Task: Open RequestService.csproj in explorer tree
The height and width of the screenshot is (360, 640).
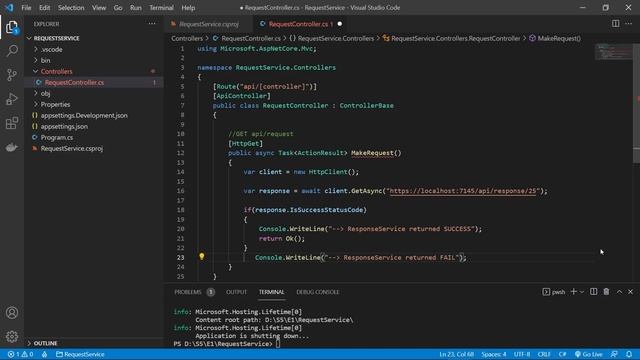Action: [x=71, y=148]
